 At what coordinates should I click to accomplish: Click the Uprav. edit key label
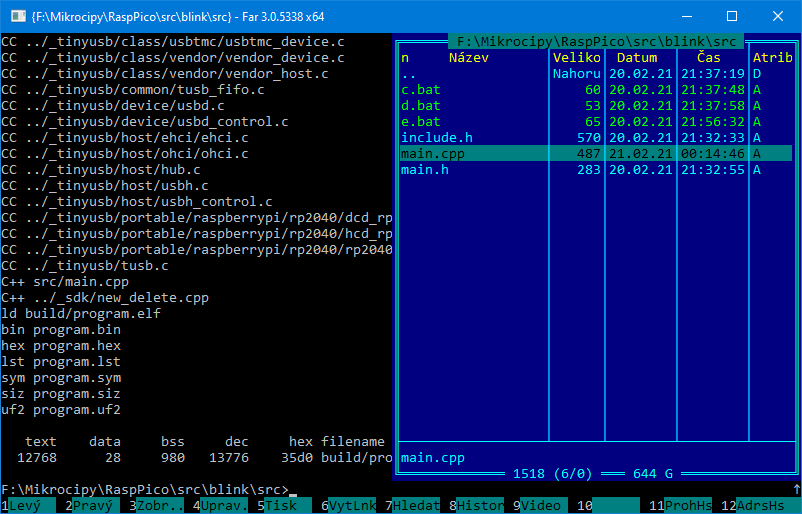click(223, 506)
